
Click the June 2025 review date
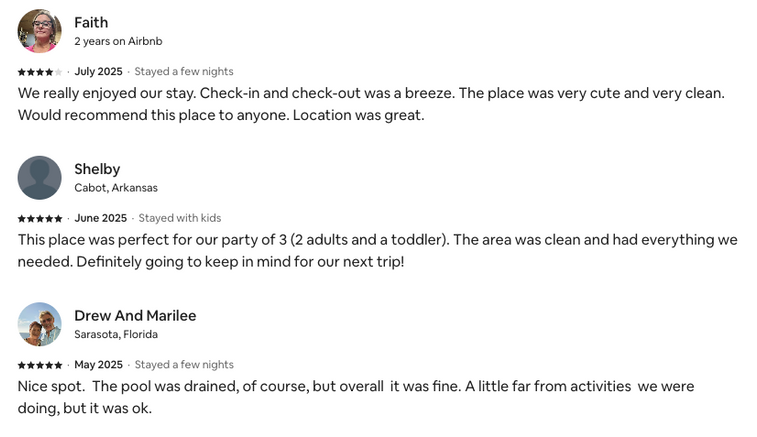tap(100, 218)
